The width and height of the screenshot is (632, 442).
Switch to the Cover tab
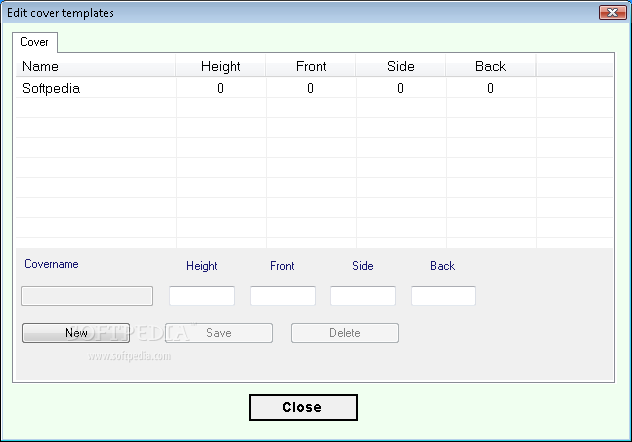[35, 42]
